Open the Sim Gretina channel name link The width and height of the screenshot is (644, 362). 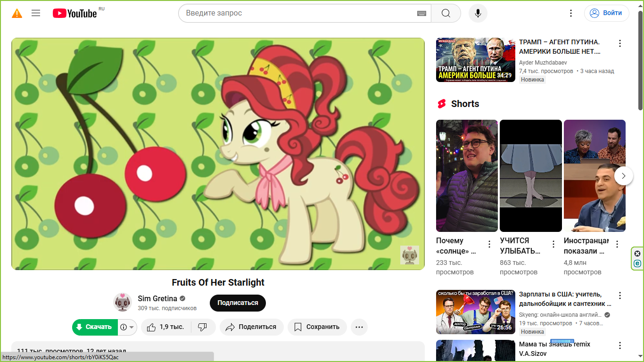[157, 298]
